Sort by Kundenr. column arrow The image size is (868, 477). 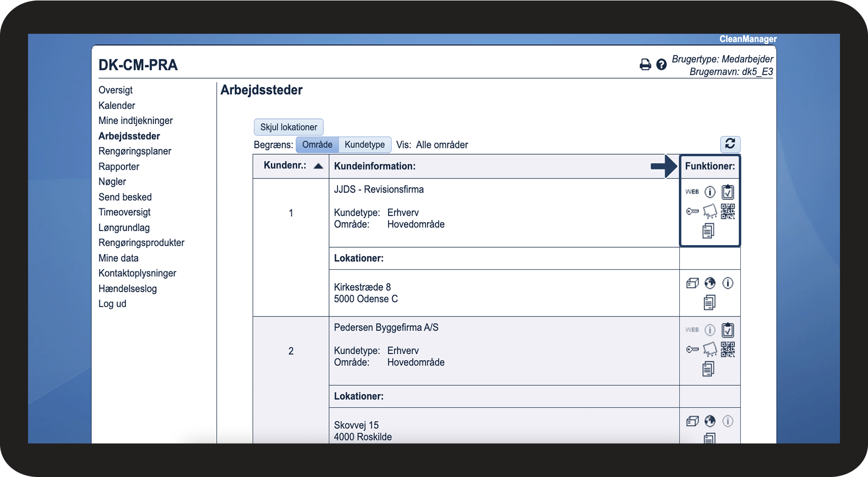pyautogui.click(x=318, y=166)
